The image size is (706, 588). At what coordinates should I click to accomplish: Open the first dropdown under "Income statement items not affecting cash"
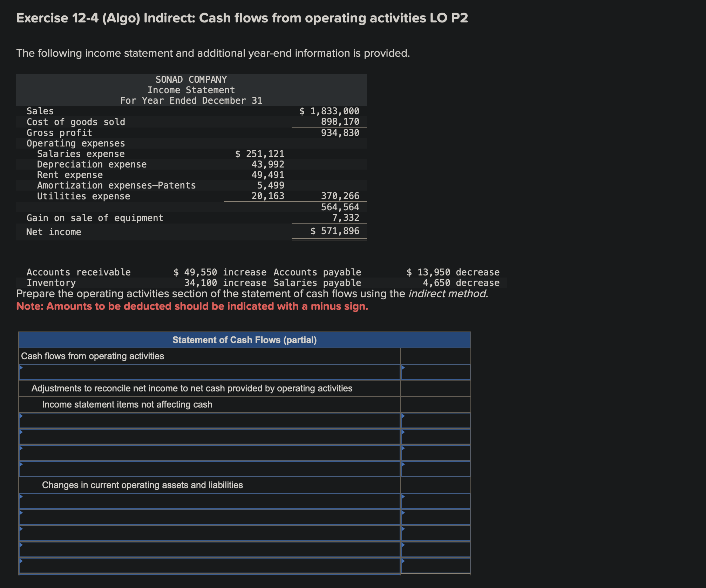[210, 420]
